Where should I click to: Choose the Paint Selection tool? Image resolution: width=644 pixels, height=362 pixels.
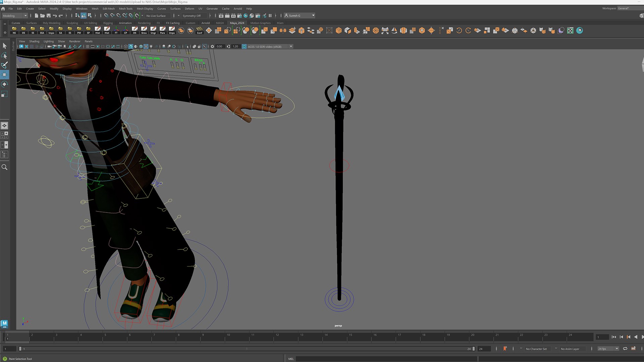tap(4, 65)
